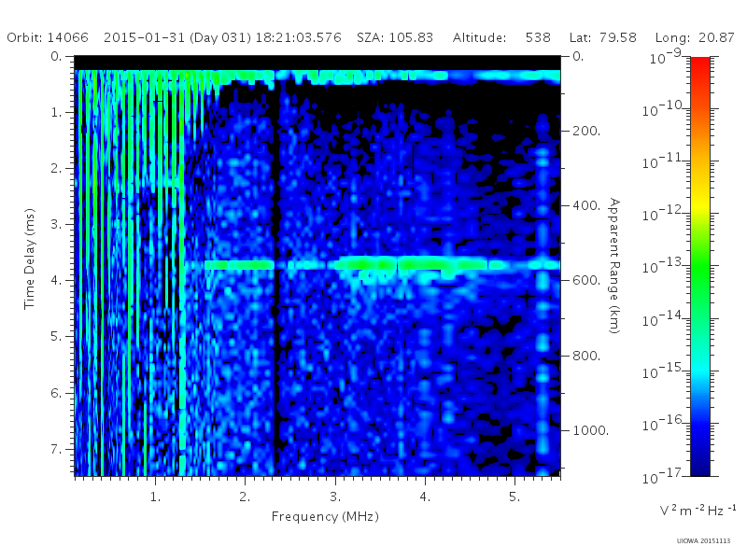This screenshot has height=560, width=747.
Task: Click the frequency tick label '1.'
Action: coord(155,497)
